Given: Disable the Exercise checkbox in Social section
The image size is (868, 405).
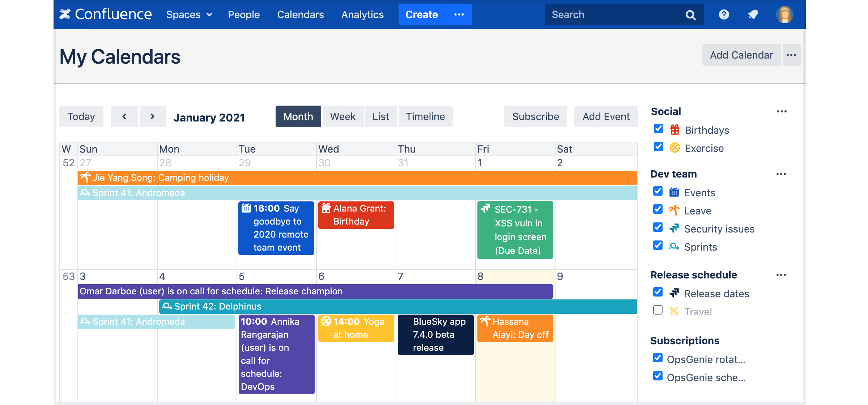Looking at the screenshot, I should coord(658,147).
